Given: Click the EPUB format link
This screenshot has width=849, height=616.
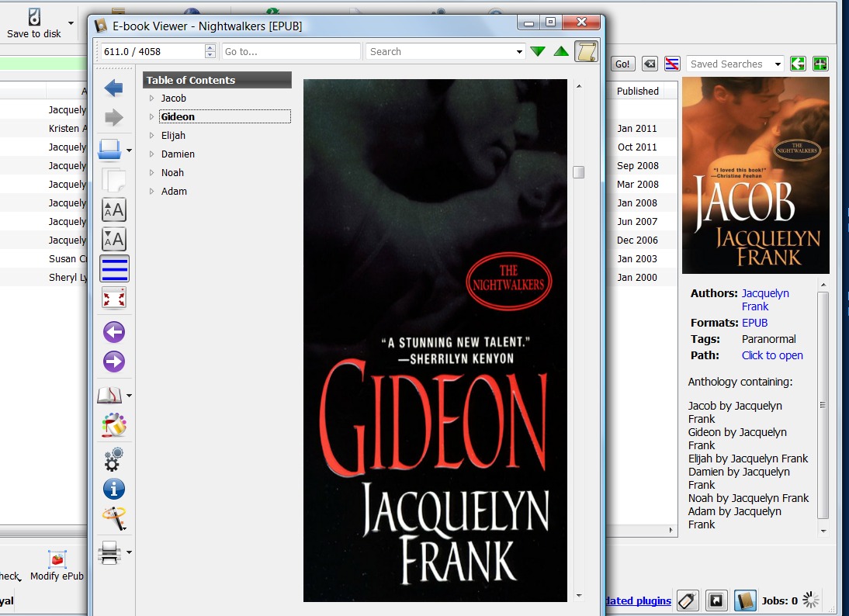Looking at the screenshot, I should click(754, 323).
